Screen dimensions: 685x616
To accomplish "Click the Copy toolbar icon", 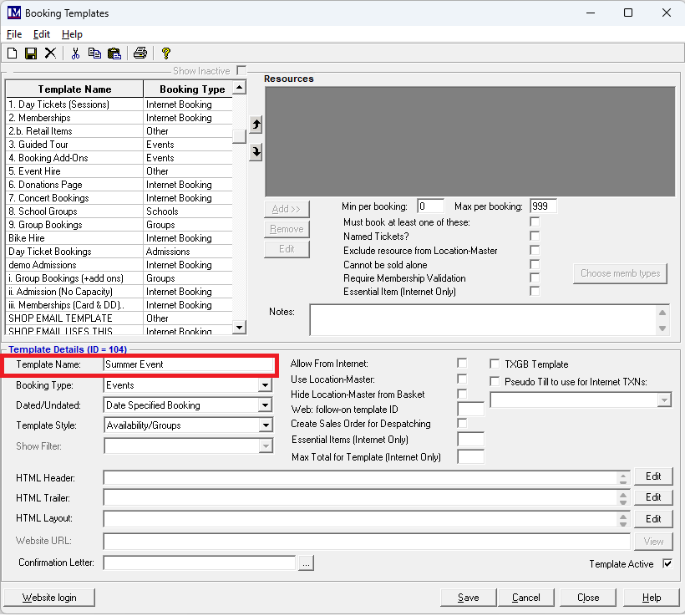I will (94, 53).
